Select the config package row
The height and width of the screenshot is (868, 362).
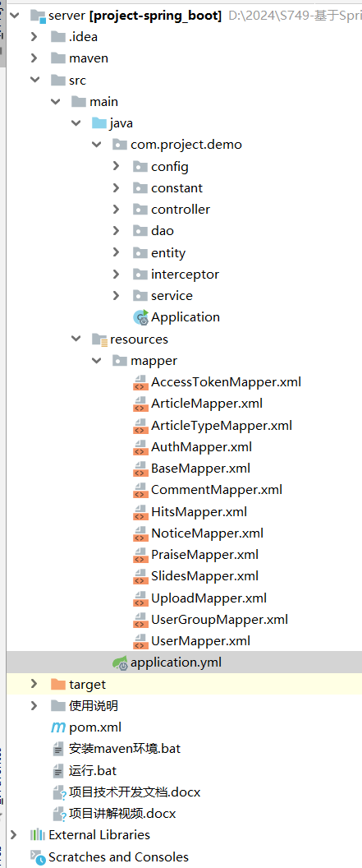170,166
